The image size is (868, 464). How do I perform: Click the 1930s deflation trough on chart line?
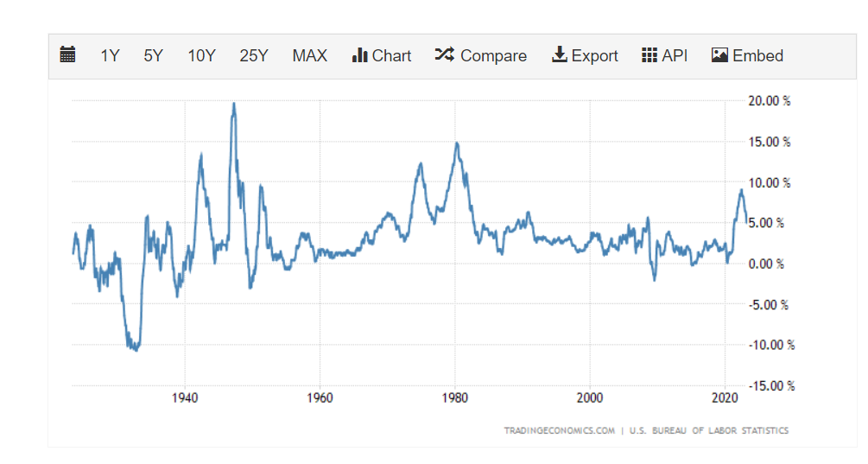coord(135,349)
